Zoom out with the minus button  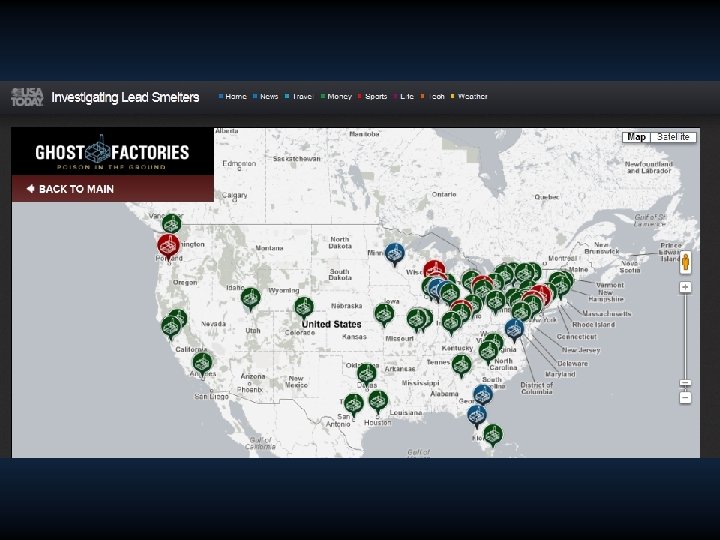click(x=685, y=398)
